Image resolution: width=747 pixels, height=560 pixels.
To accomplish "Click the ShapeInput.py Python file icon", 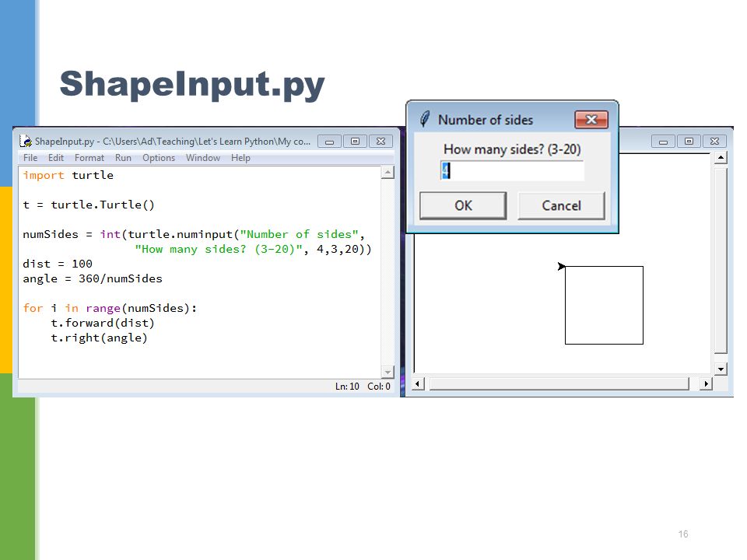I will tap(26, 141).
